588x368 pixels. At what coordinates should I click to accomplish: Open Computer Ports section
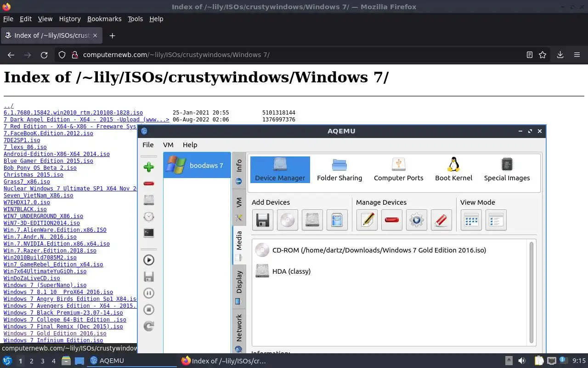pyautogui.click(x=399, y=170)
